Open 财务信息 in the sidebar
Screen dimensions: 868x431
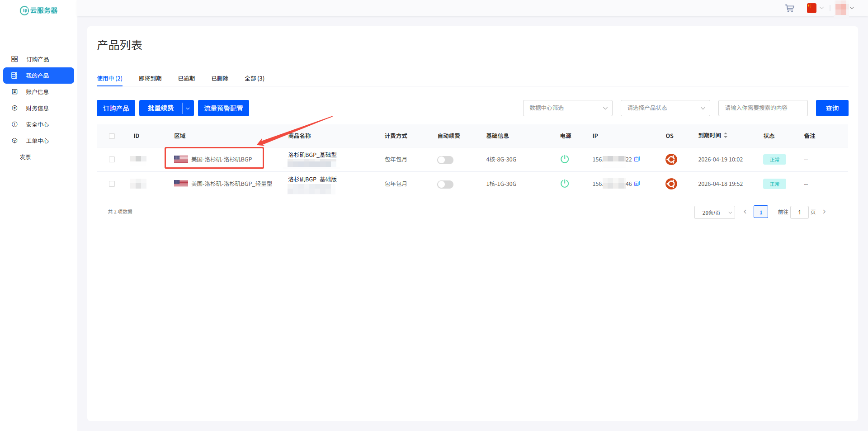tap(37, 109)
